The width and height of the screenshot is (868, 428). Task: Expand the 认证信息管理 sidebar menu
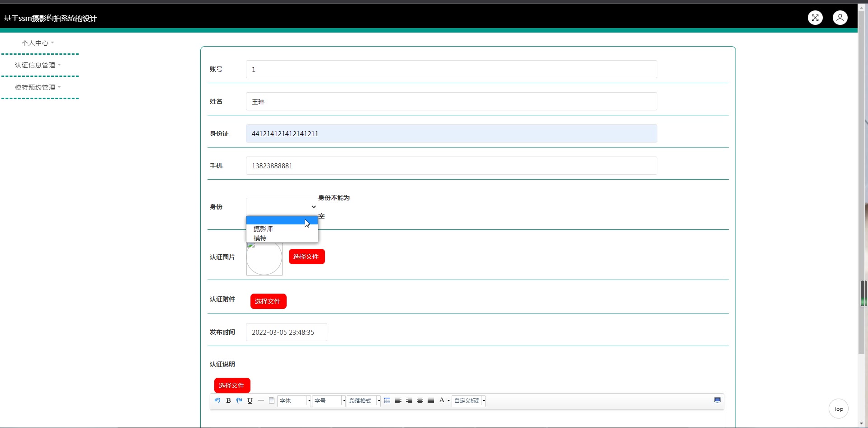coord(38,65)
